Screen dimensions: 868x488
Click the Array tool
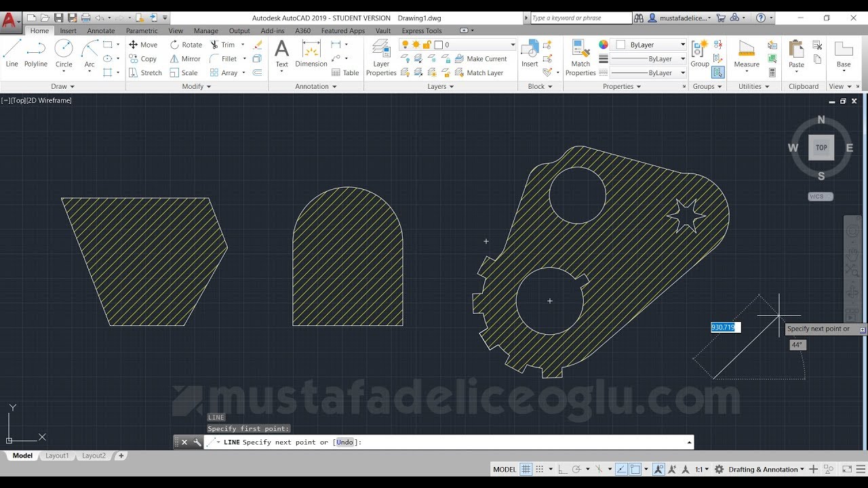[224, 73]
